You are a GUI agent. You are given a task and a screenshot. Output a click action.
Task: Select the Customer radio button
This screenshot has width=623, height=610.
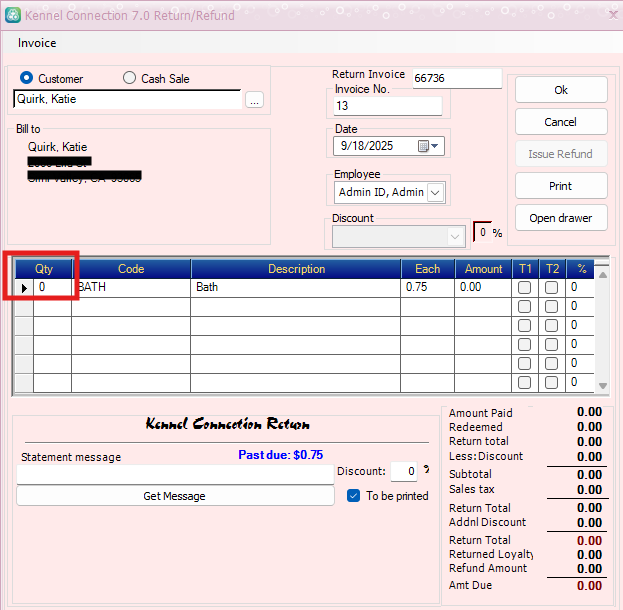[26, 78]
